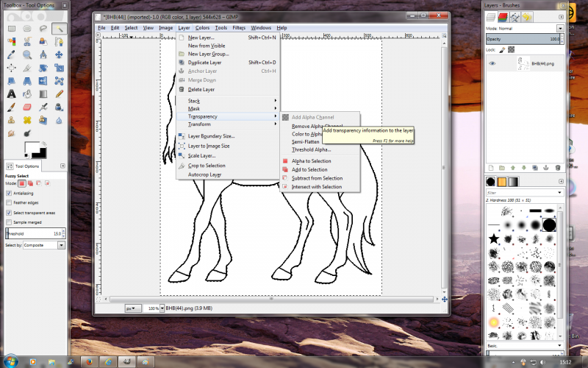Choose Replace selection mode in Fuzzy Select
Screen dimensions: 588x368
click(x=22, y=183)
